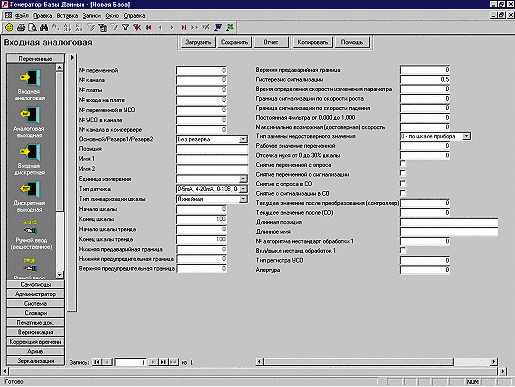
Task: Click the smiley face toolbar icon
Action: (9, 27)
